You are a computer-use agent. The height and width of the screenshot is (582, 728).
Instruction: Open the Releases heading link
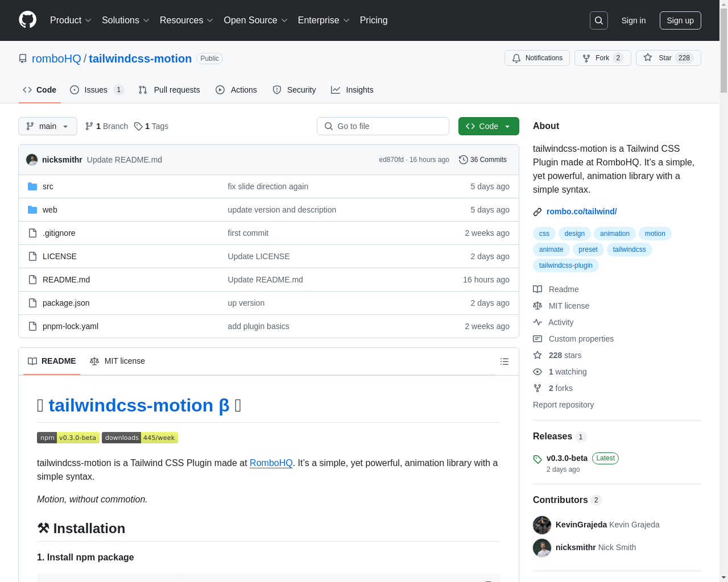(552, 436)
